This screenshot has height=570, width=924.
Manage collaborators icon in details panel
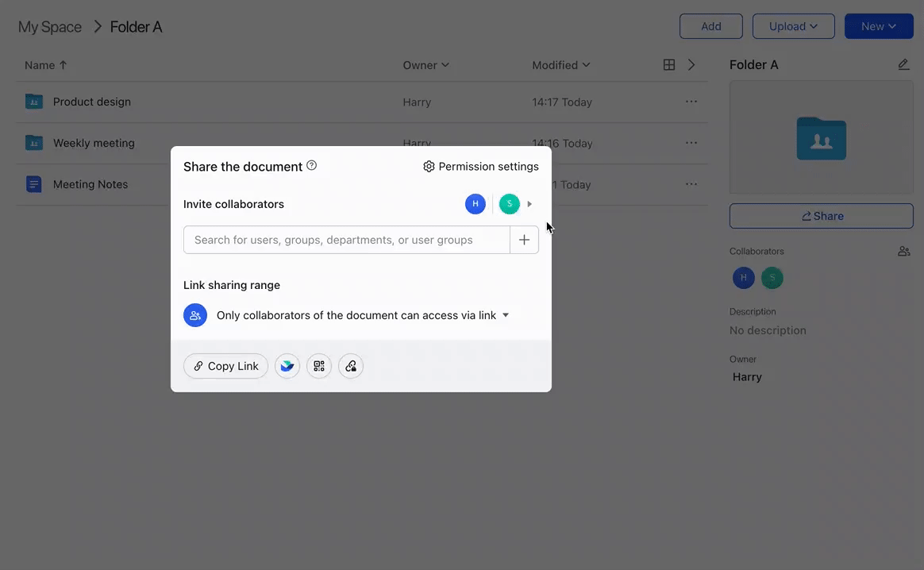pos(904,251)
